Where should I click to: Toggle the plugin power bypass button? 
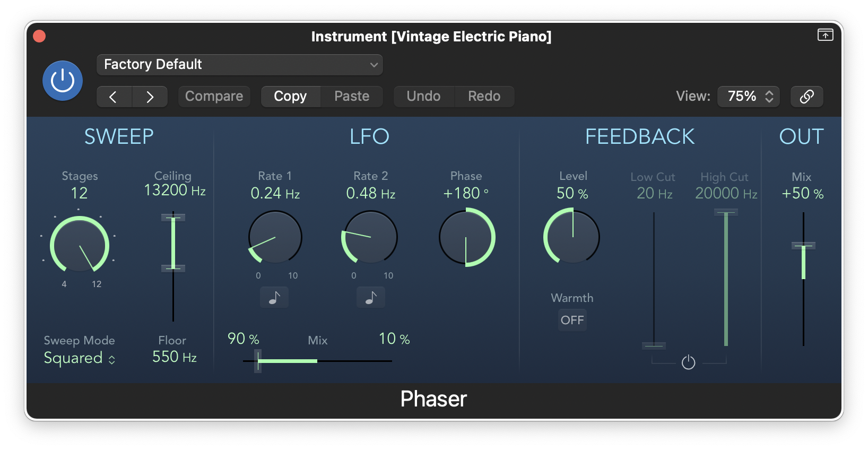tap(63, 81)
